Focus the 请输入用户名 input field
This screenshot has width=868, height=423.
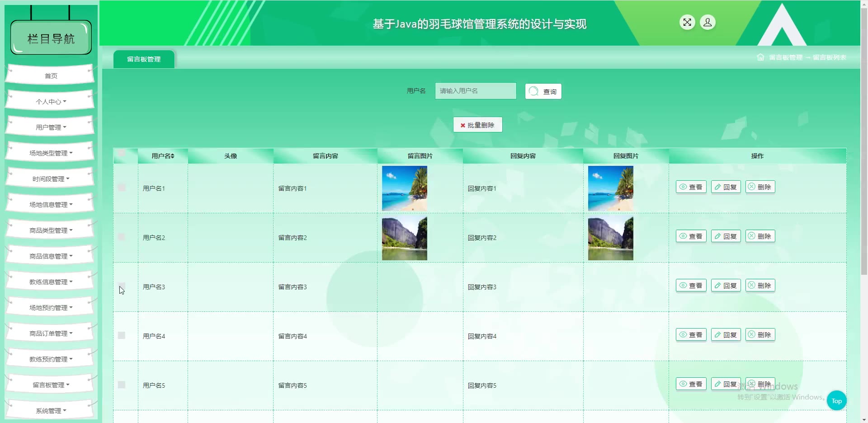pyautogui.click(x=476, y=91)
